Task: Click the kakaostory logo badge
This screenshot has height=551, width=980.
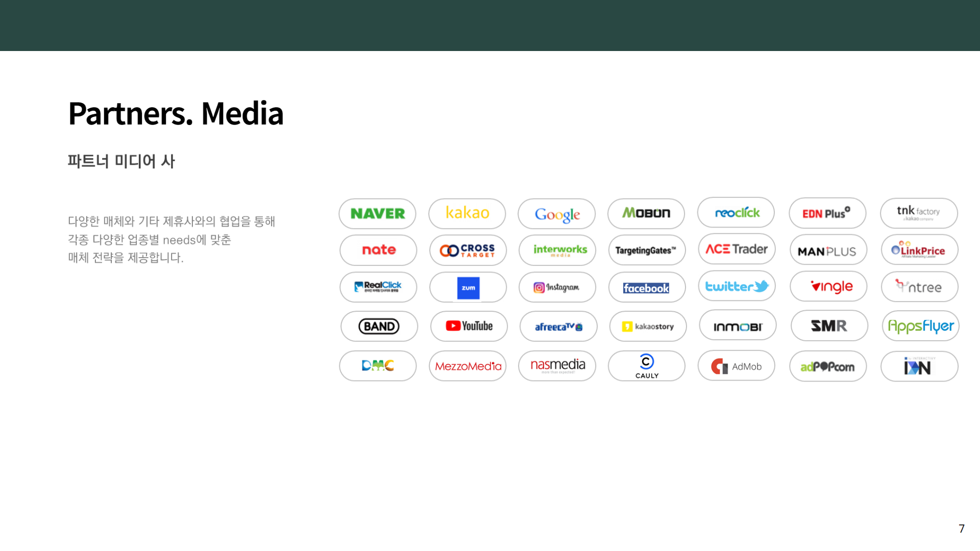Action: coord(648,327)
